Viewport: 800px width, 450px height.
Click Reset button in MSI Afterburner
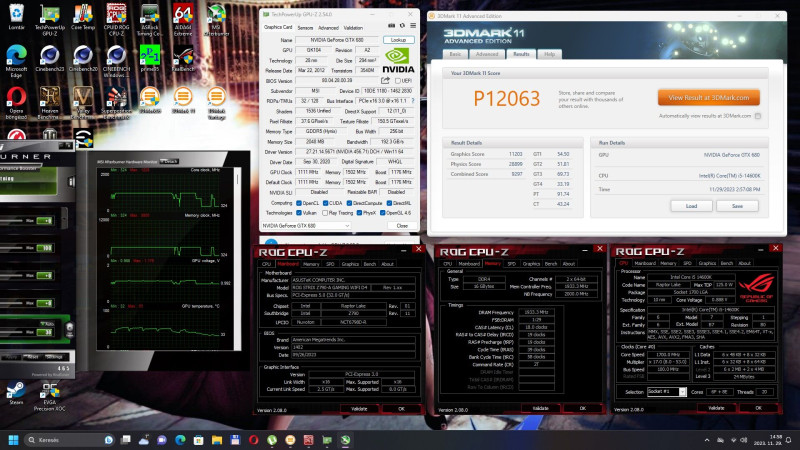pos(33,357)
